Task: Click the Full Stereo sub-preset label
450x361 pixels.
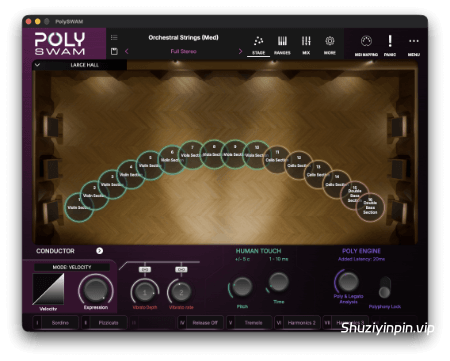Action: [183, 51]
